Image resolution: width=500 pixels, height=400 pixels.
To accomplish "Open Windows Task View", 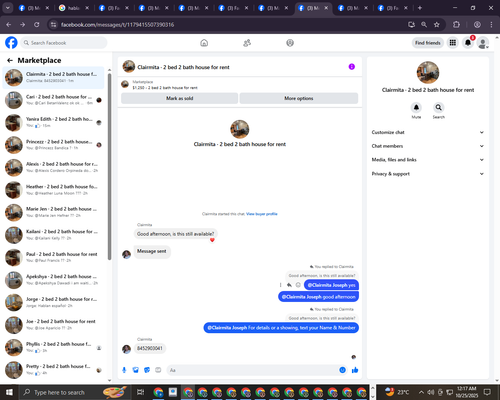I will (141, 392).
